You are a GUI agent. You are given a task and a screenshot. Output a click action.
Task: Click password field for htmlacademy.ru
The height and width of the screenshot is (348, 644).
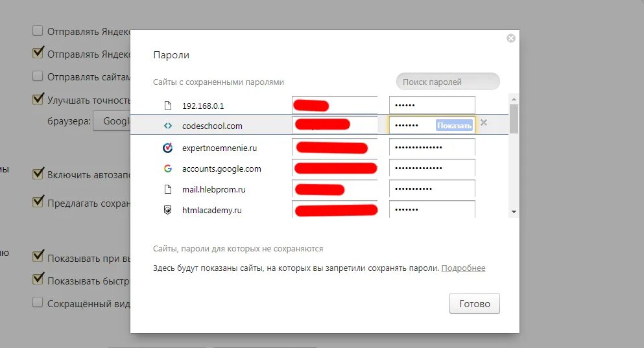pyautogui.click(x=432, y=209)
